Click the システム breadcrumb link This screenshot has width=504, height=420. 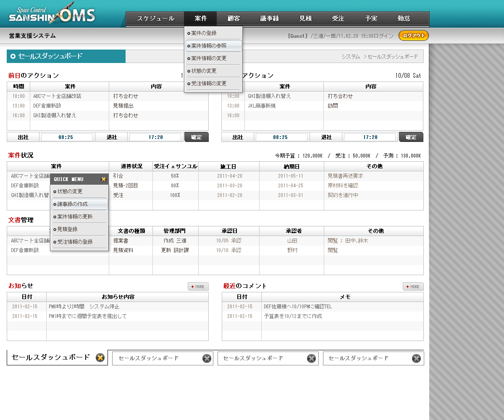(351, 56)
